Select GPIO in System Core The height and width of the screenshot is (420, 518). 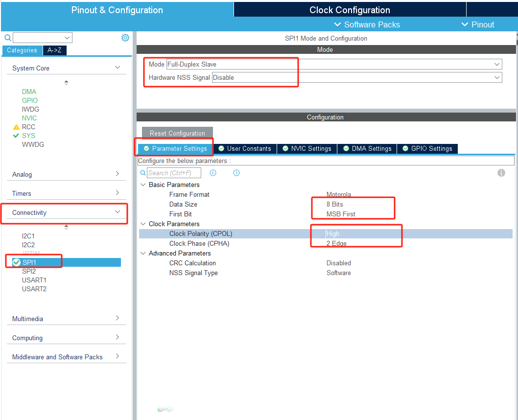point(30,100)
